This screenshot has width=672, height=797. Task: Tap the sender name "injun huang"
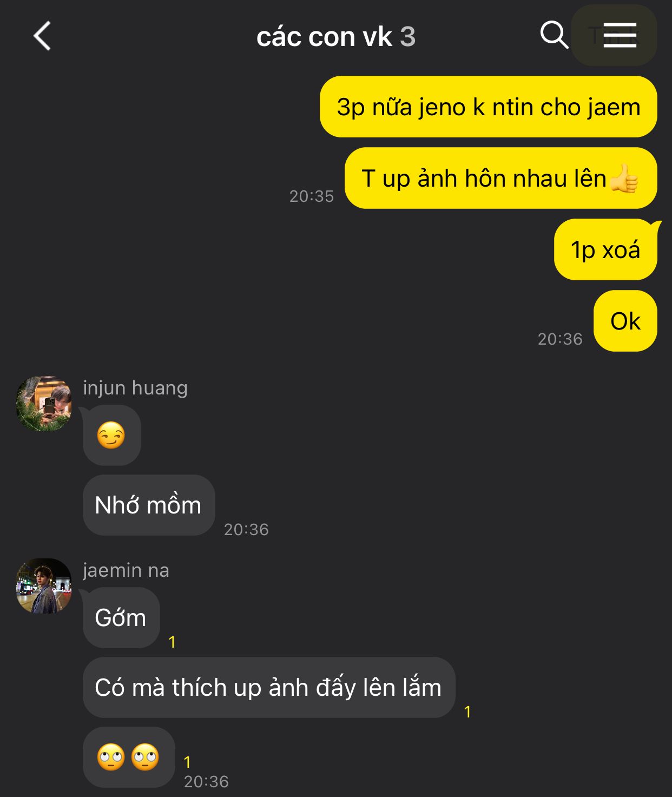135,388
